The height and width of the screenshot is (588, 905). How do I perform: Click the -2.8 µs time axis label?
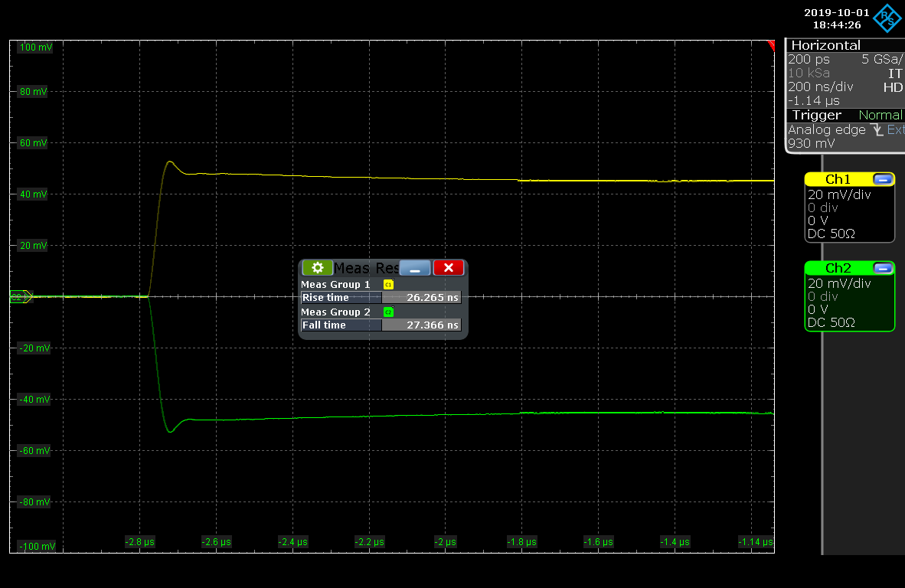coord(139,542)
